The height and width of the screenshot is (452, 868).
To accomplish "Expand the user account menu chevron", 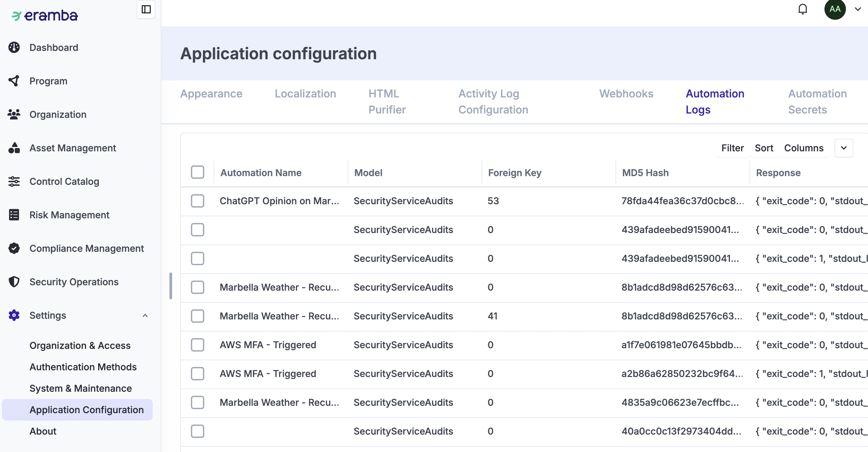I will [858, 9].
